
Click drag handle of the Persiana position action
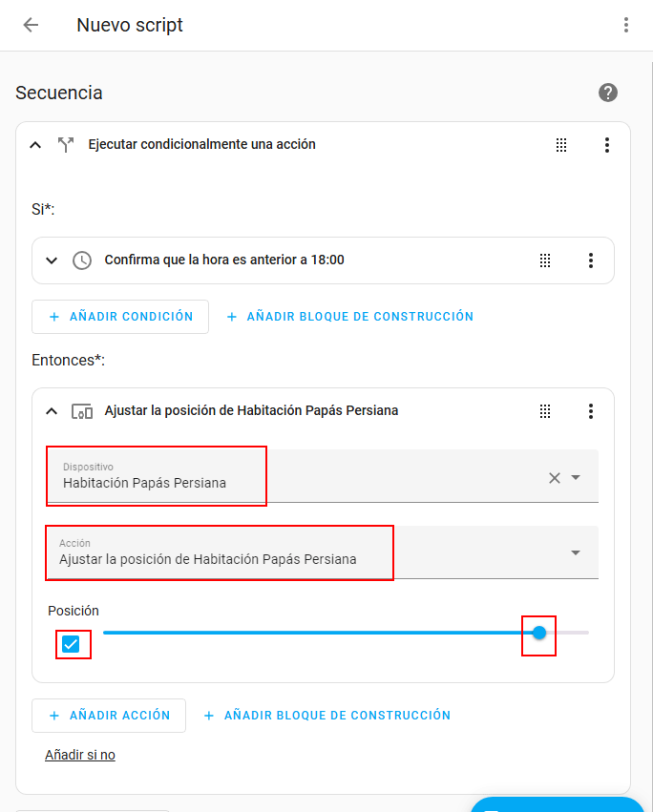point(545,411)
